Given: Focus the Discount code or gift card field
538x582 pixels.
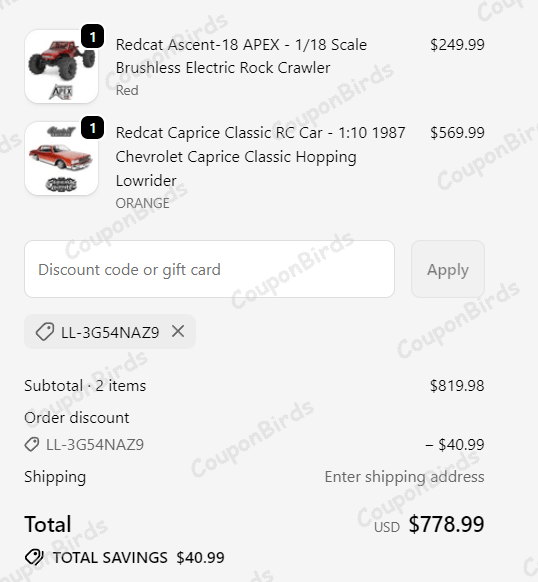Looking at the screenshot, I should click(209, 269).
